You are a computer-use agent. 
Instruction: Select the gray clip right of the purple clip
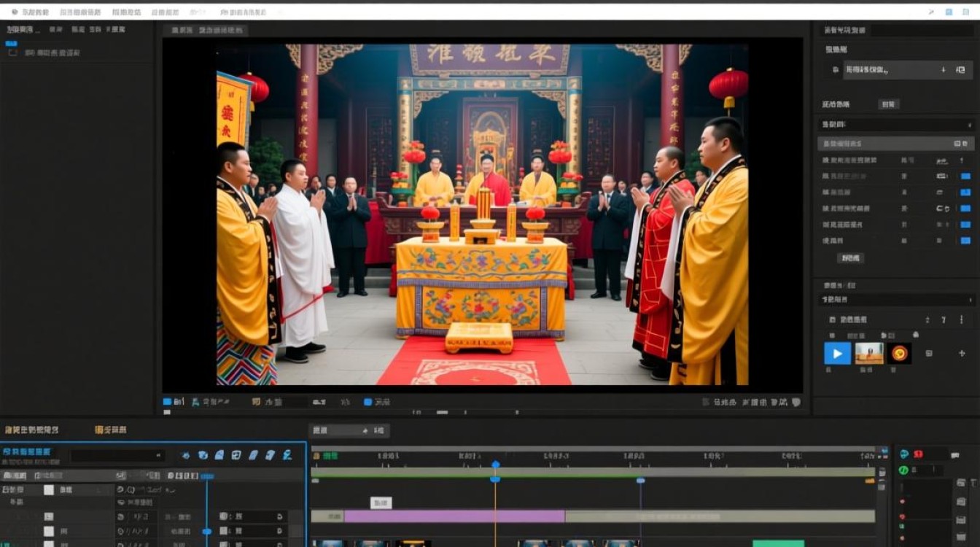720,516
